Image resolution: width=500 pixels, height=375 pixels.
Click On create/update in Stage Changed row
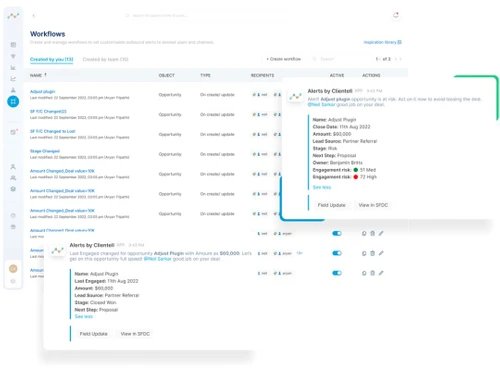[x=217, y=154]
